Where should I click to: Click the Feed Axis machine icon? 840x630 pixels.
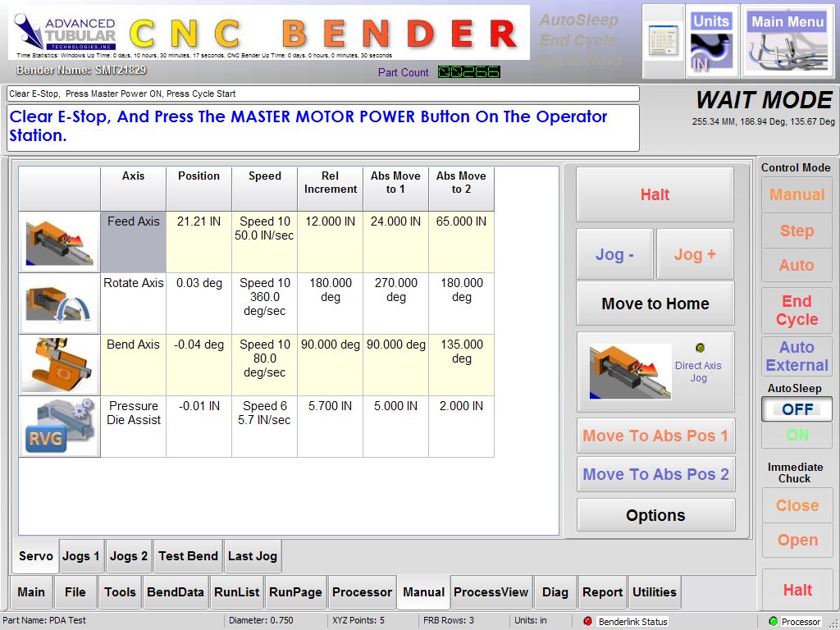point(59,242)
